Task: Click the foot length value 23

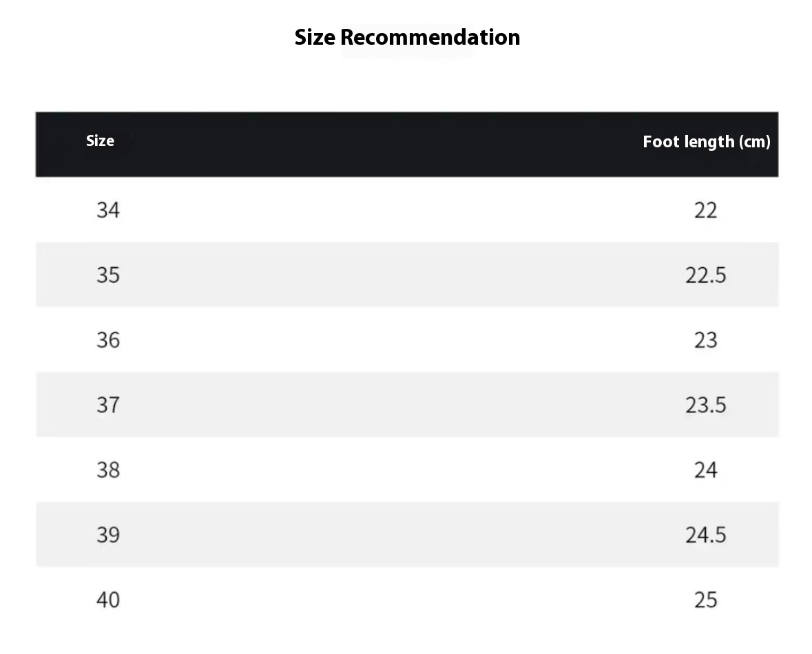Action: point(705,340)
